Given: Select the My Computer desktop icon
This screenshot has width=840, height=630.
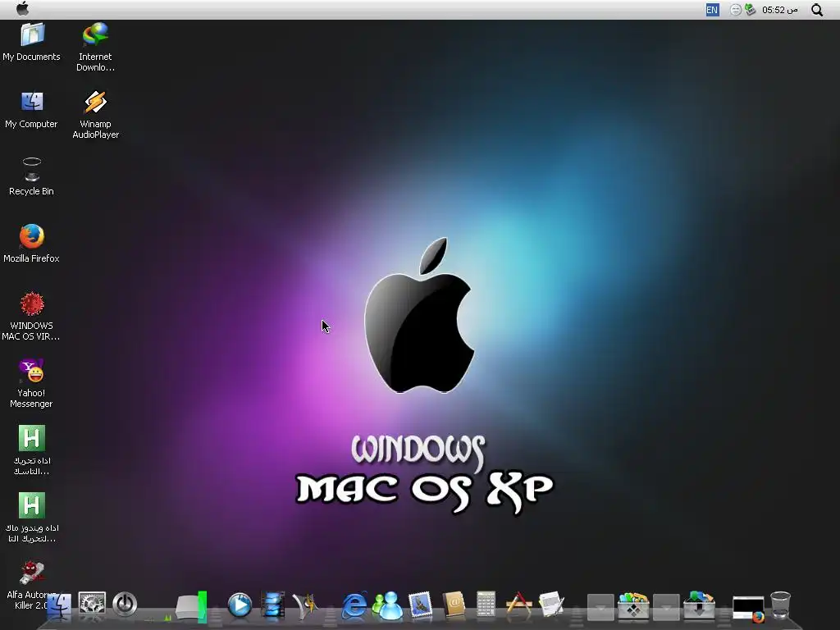Looking at the screenshot, I should tap(32, 110).
